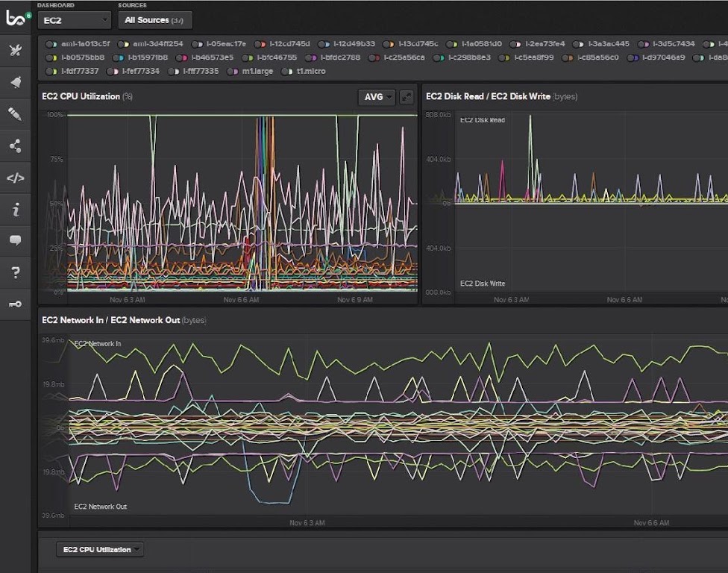Click the 39.6mb top axis label on network chart

pyautogui.click(x=53, y=340)
